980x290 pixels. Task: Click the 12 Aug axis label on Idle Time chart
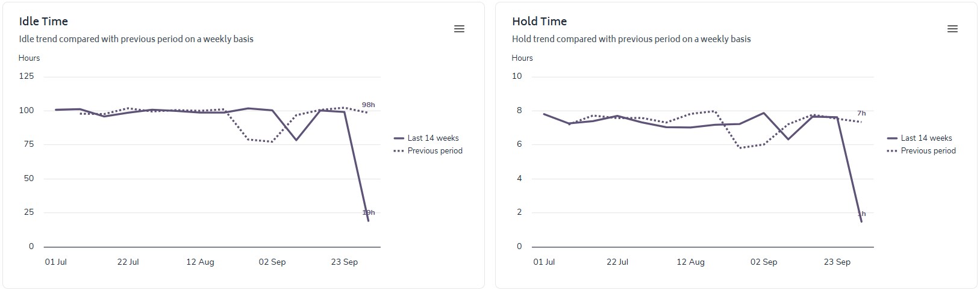click(200, 262)
